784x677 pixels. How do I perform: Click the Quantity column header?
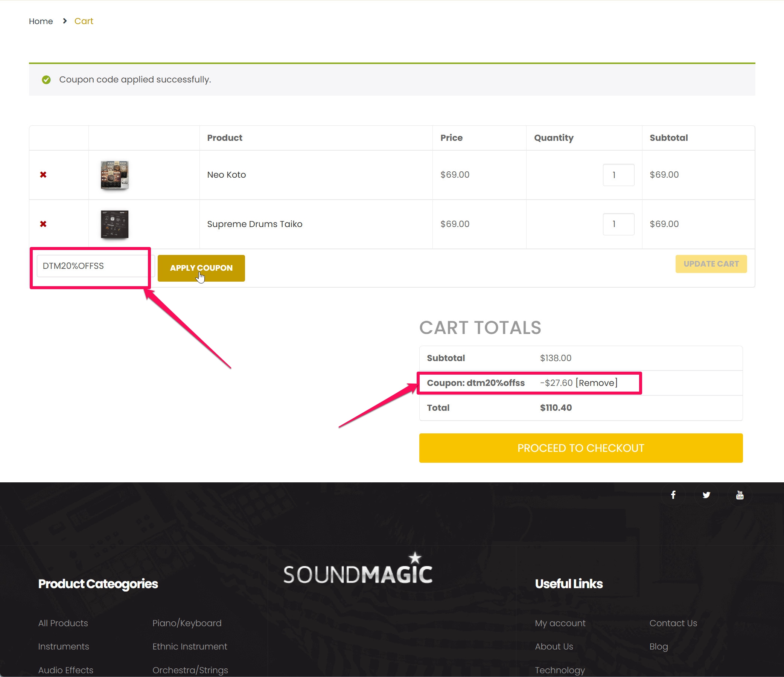pyautogui.click(x=554, y=138)
